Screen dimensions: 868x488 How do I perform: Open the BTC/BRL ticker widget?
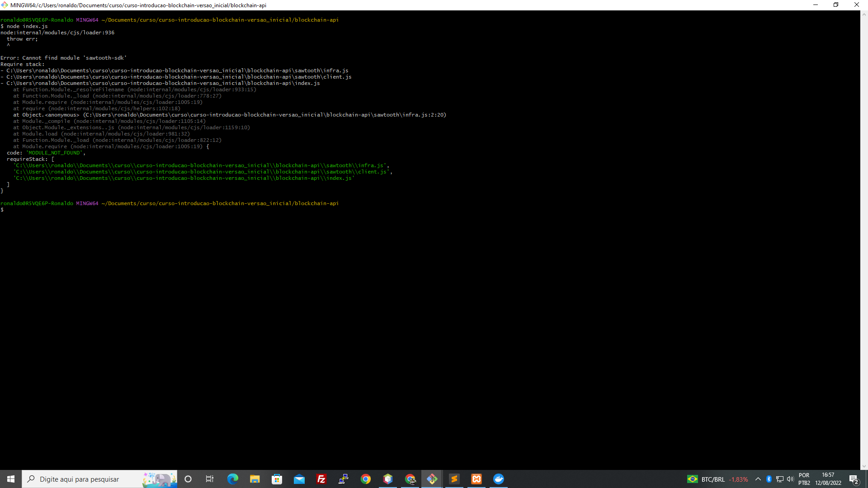717,479
